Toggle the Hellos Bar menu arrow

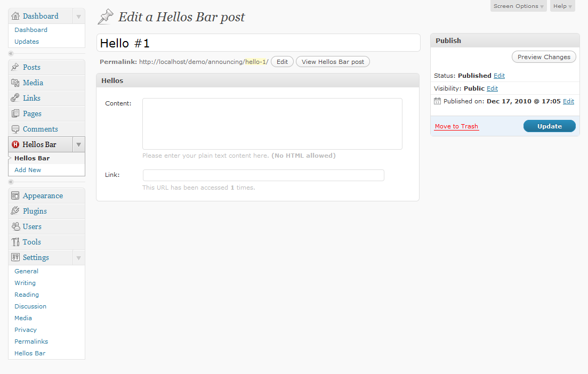pos(78,144)
